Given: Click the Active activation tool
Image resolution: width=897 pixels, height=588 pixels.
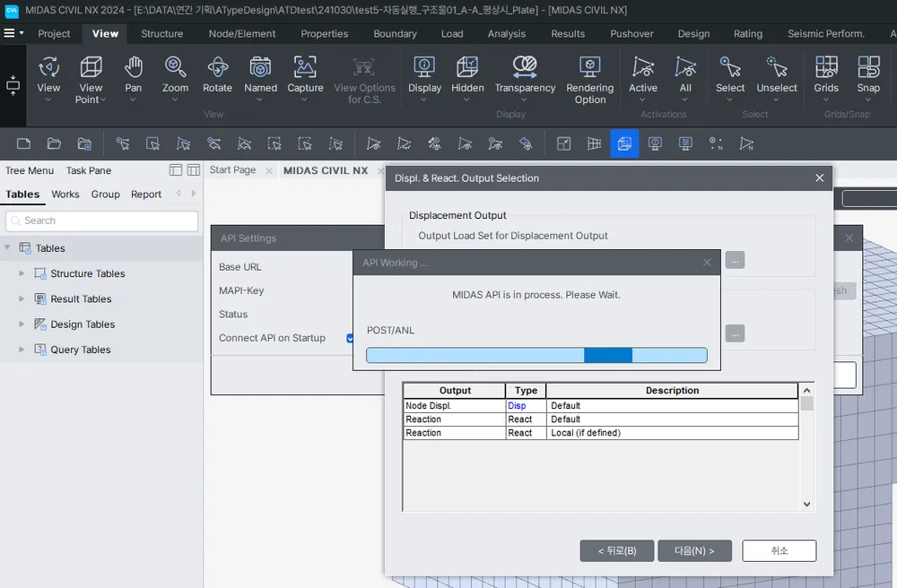Looking at the screenshot, I should coord(643,67).
